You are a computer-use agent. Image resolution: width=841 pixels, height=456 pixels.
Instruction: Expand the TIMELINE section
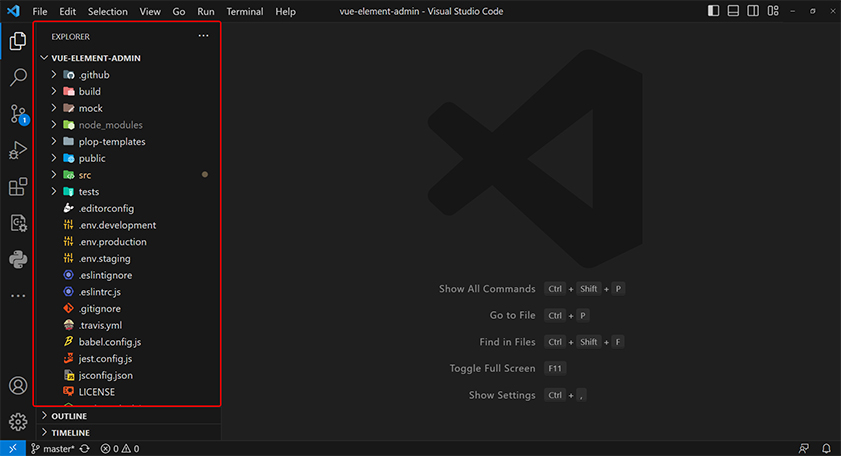[x=129, y=432]
